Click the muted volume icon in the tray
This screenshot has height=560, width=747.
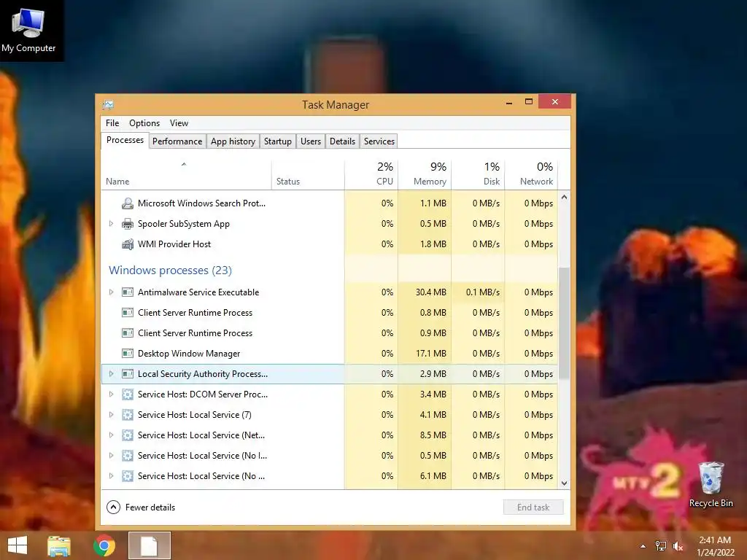678,546
